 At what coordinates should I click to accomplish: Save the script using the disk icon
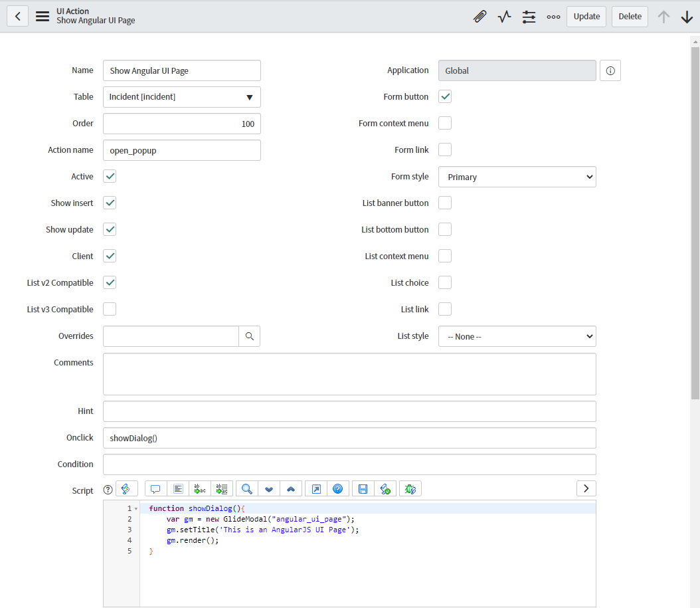(362, 488)
